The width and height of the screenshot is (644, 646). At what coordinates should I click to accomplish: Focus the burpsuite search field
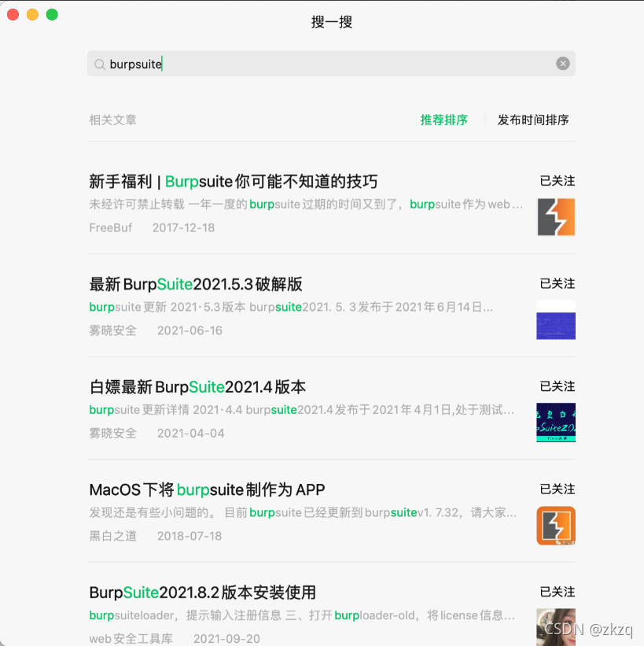[331, 64]
